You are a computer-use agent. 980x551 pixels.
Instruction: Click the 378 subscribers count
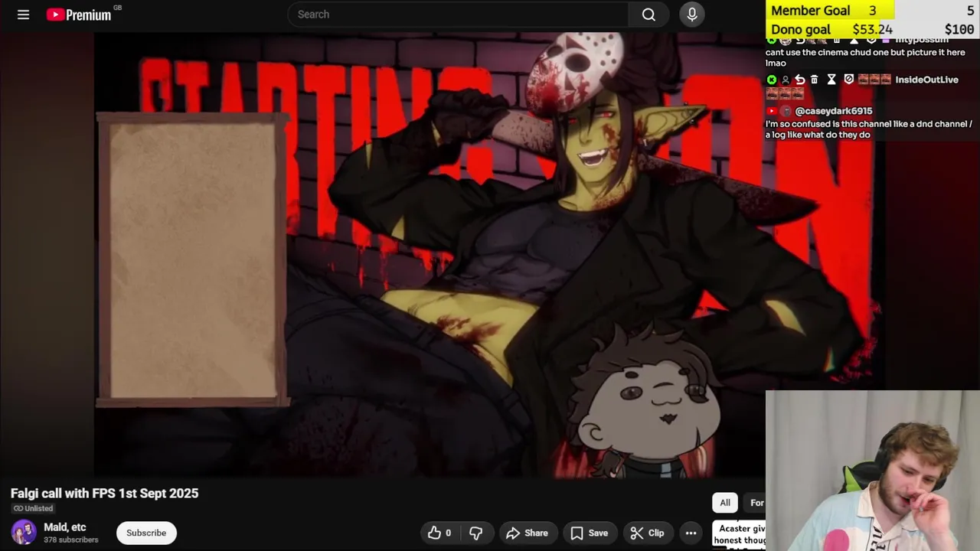[71, 540]
